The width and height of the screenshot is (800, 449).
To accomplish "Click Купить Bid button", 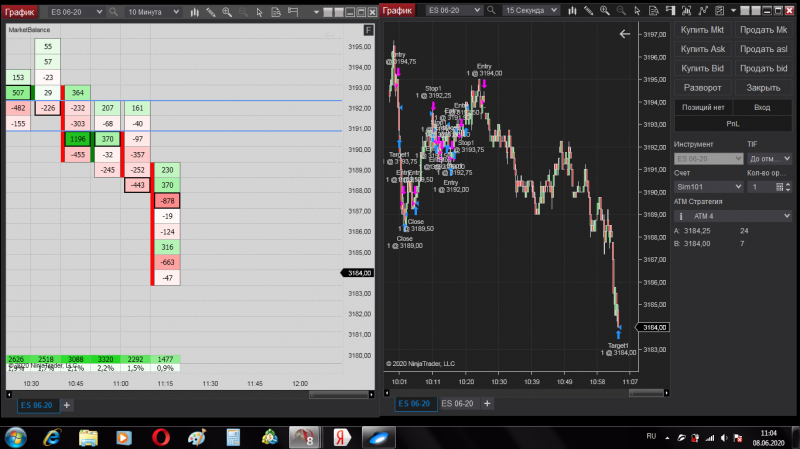I will [x=702, y=68].
